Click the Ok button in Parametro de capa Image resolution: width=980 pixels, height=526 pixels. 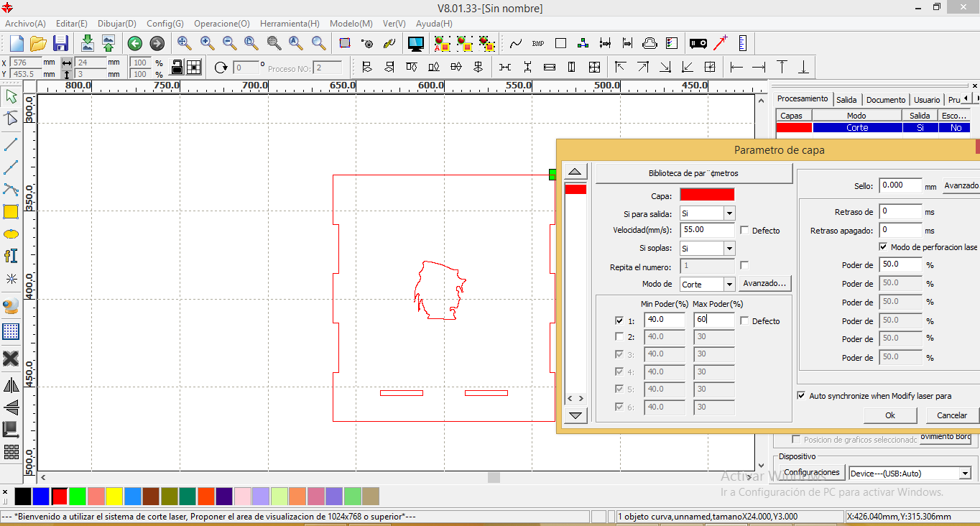point(890,415)
